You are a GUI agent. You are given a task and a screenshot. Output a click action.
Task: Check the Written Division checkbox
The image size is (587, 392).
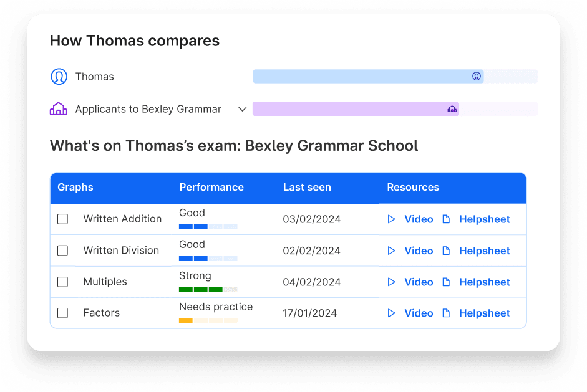62,251
